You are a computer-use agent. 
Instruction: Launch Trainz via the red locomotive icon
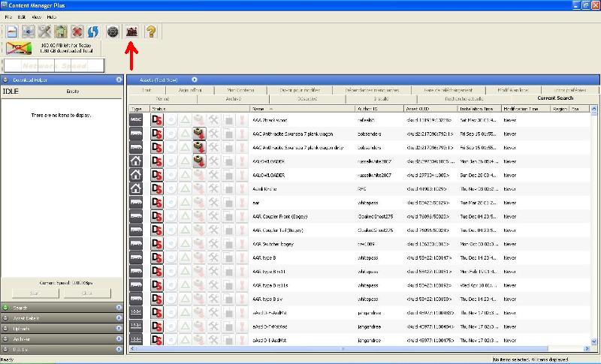click(x=131, y=32)
